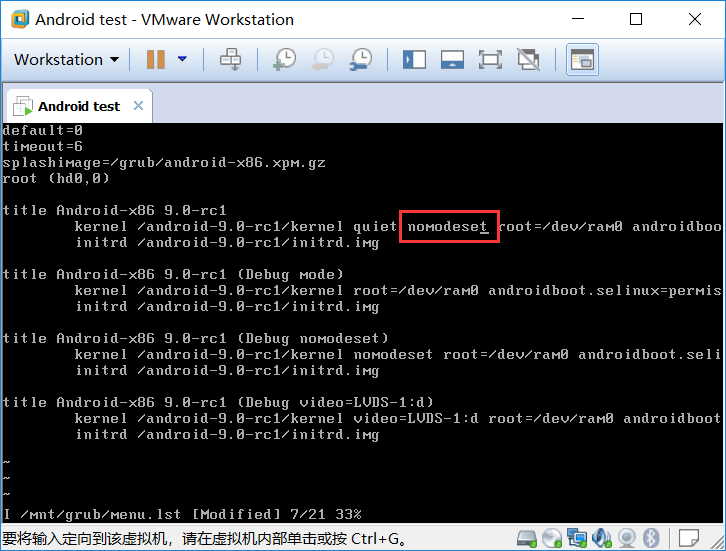726x551 pixels.
Task: Click the CD/DVD drive status icon
Action: [552, 538]
